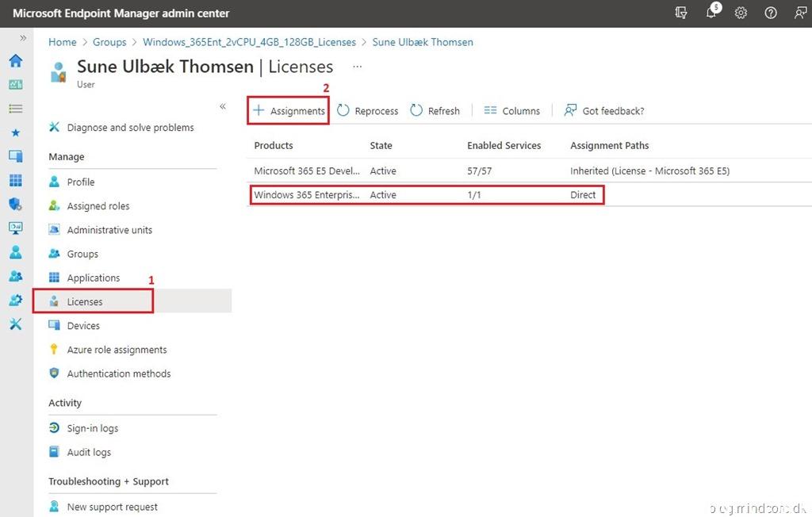Expand the left rail with double chevron
The image size is (812, 517).
pos(23,37)
